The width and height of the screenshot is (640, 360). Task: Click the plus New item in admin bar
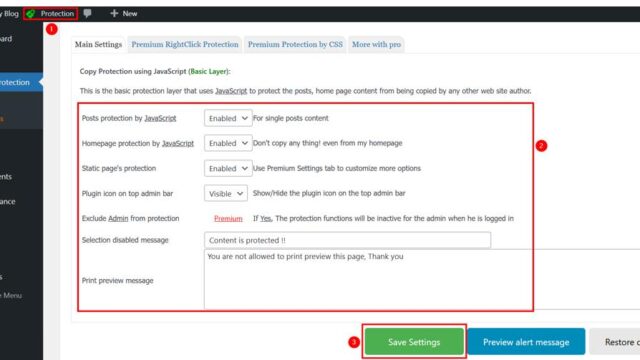tap(124, 13)
